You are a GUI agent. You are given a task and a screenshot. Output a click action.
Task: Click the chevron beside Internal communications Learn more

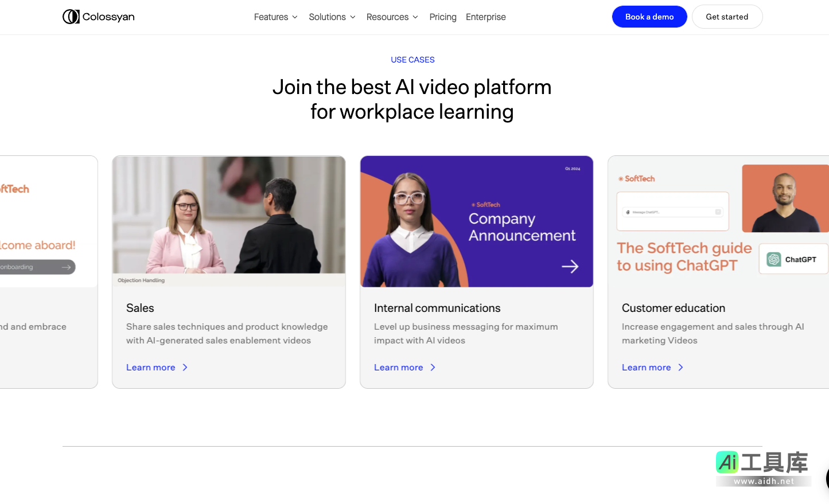(433, 368)
